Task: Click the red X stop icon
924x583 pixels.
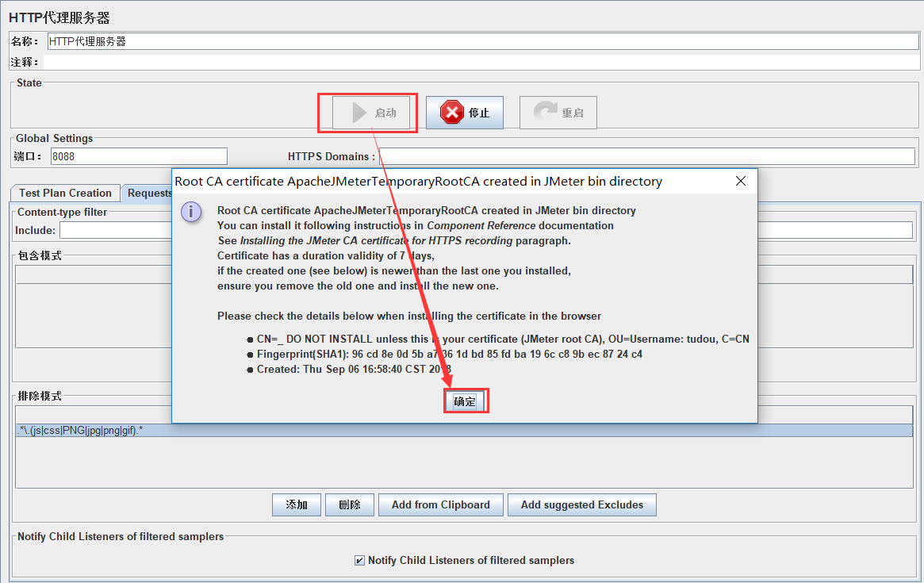Action: pos(452,112)
